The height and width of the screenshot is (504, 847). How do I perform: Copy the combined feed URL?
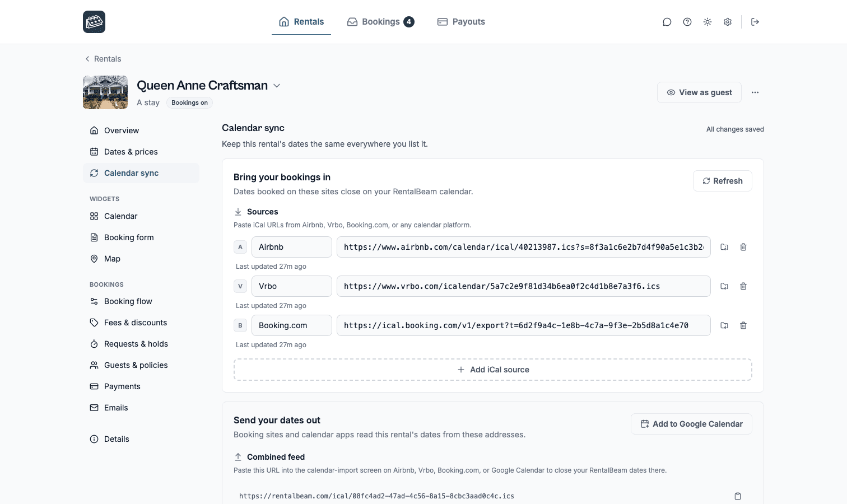[x=738, y=496]
